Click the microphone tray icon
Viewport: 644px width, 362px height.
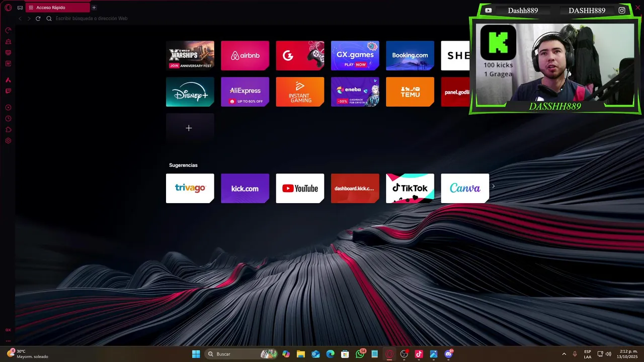(x=575, y=354)
